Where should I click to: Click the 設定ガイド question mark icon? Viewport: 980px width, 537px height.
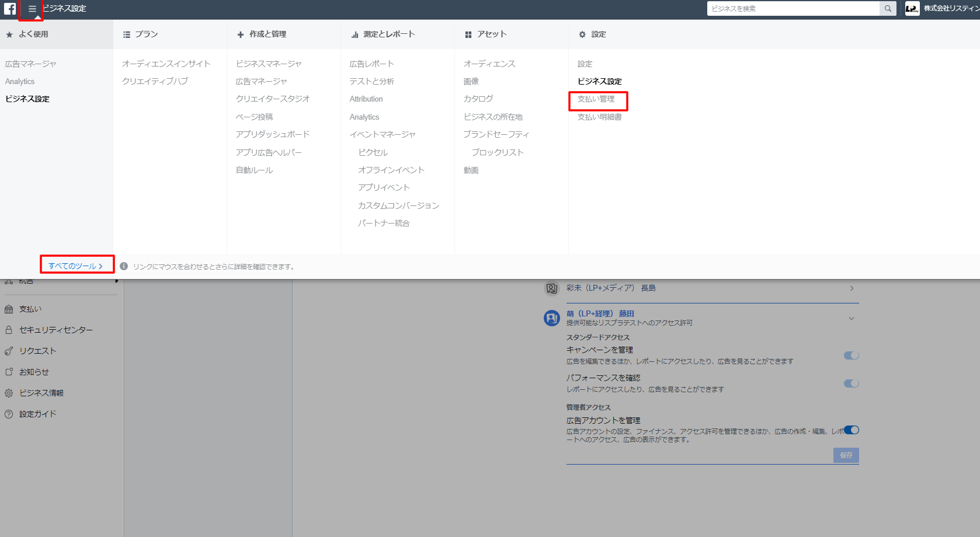(9, 414)
